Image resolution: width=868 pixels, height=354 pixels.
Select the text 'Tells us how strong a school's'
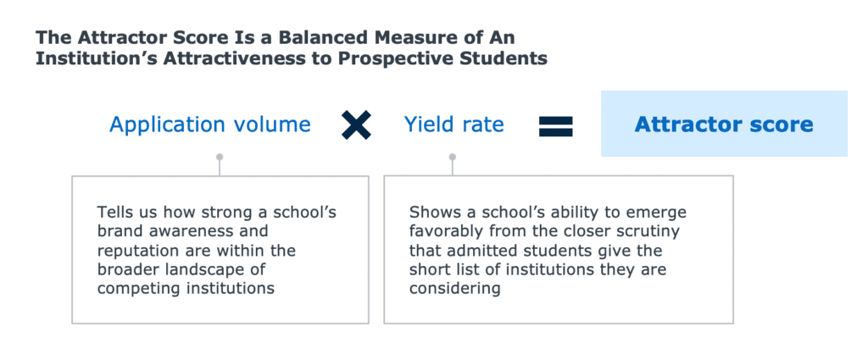tap(216, 213)
